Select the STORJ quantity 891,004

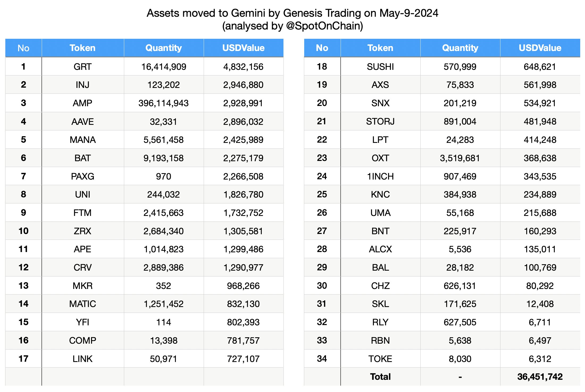tap(460, 122)
